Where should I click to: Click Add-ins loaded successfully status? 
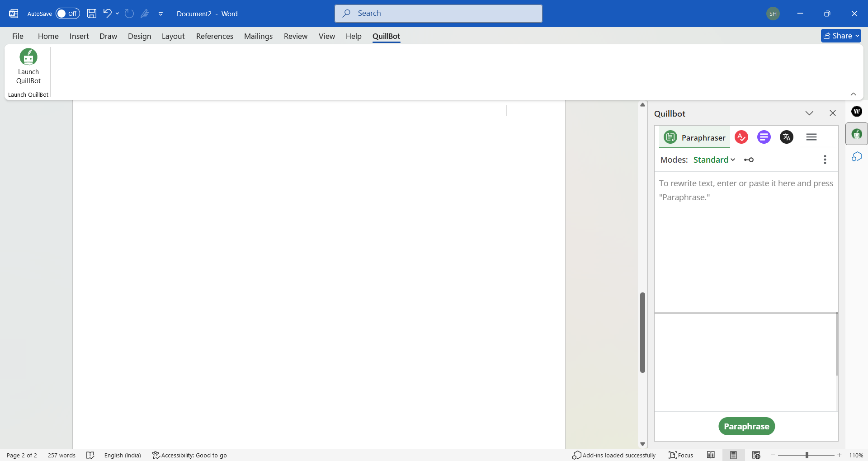click(x=614, y=455)
